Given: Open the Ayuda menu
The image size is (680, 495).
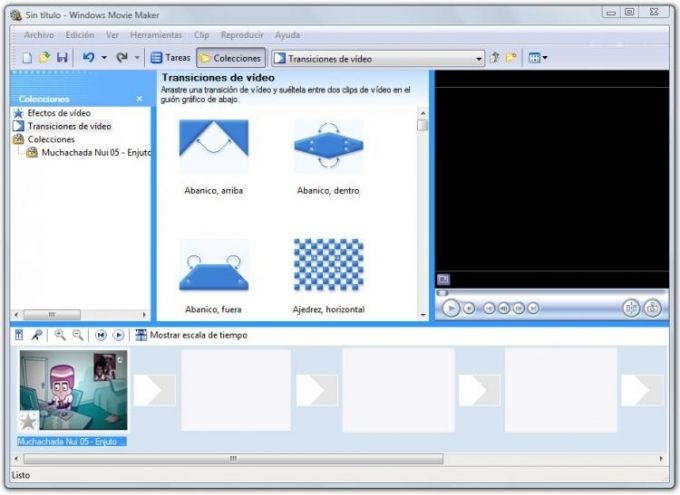Looking at the screenshot, I should pyautogui.click(x=287, y=35).
